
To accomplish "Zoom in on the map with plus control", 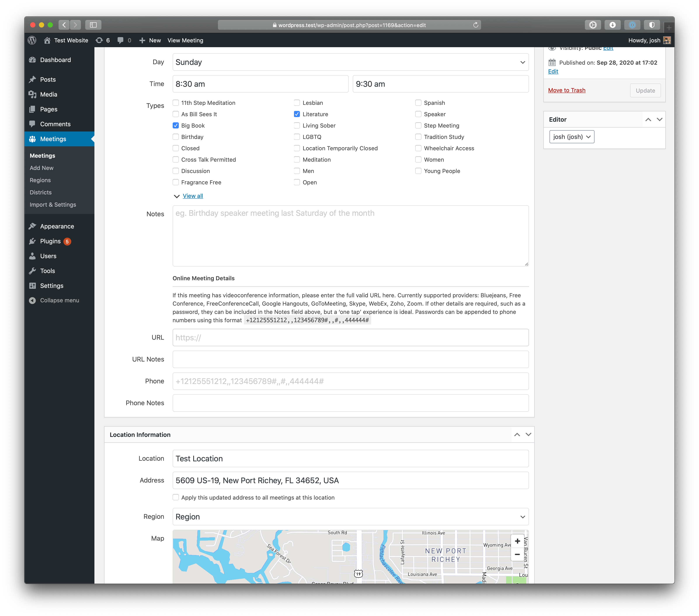I will tap(517, 541).
